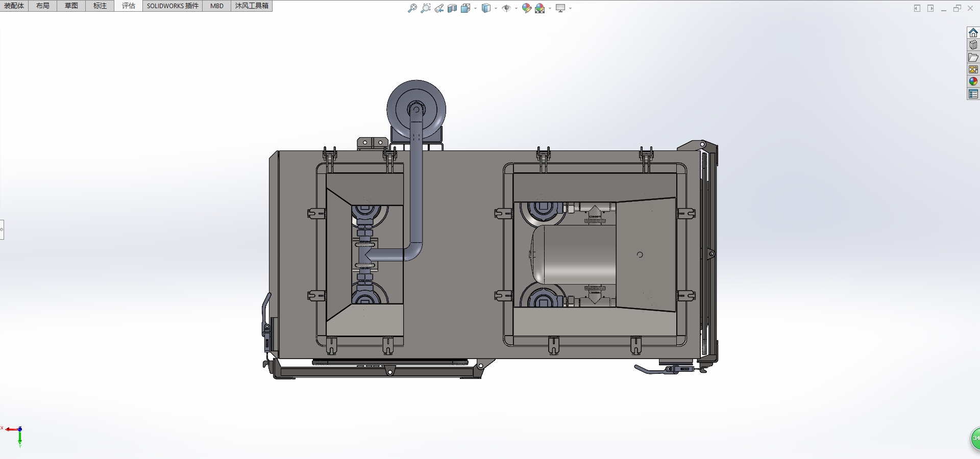
Task: Click the green 34 badge at bottom right
Action: coord(975,439)
